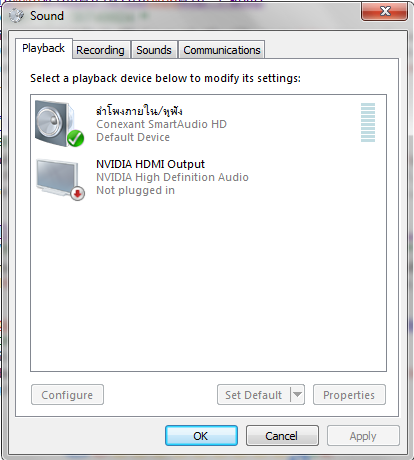
Task: Click the Set Default button
Action: [x=254, y=395]
